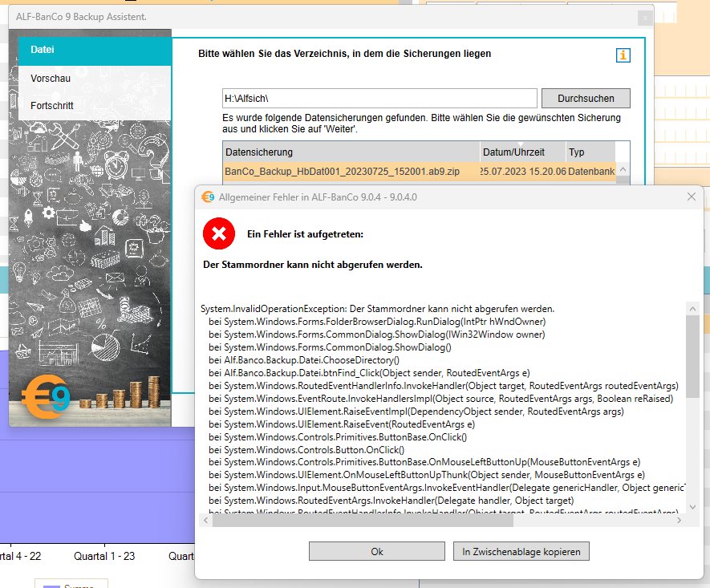Close the Allgemeiner Fehler dialog
The height and width of the screenshot is (588, 710).
point(691,197)
